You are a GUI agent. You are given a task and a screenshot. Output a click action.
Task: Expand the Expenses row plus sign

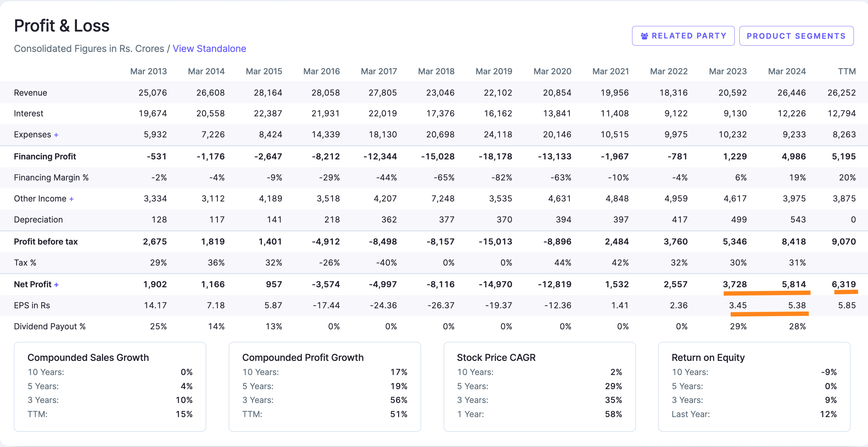56,135
